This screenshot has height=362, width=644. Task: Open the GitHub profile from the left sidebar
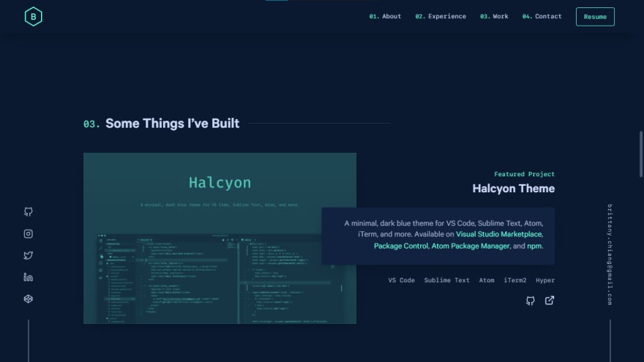tap(29, 212)
